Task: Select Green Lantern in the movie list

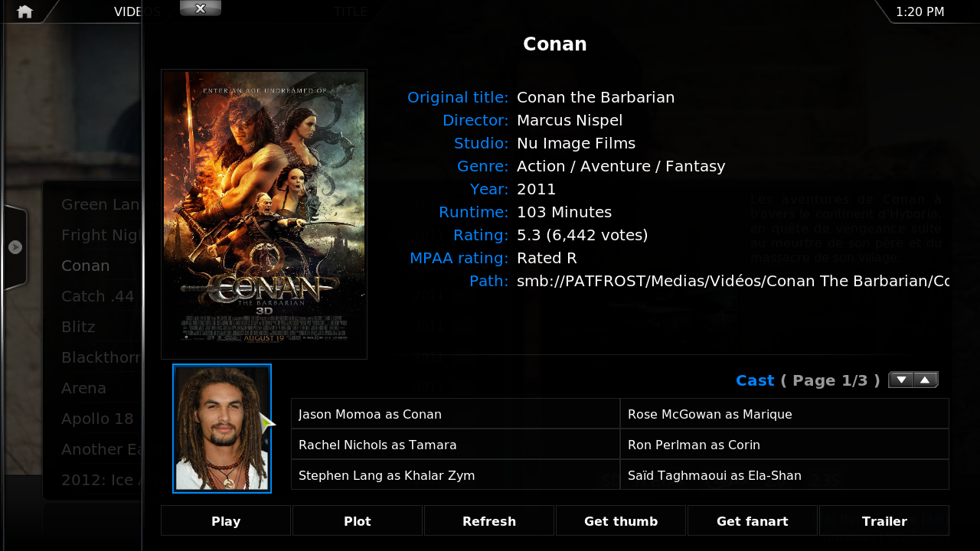Action: tap(100, 204)
